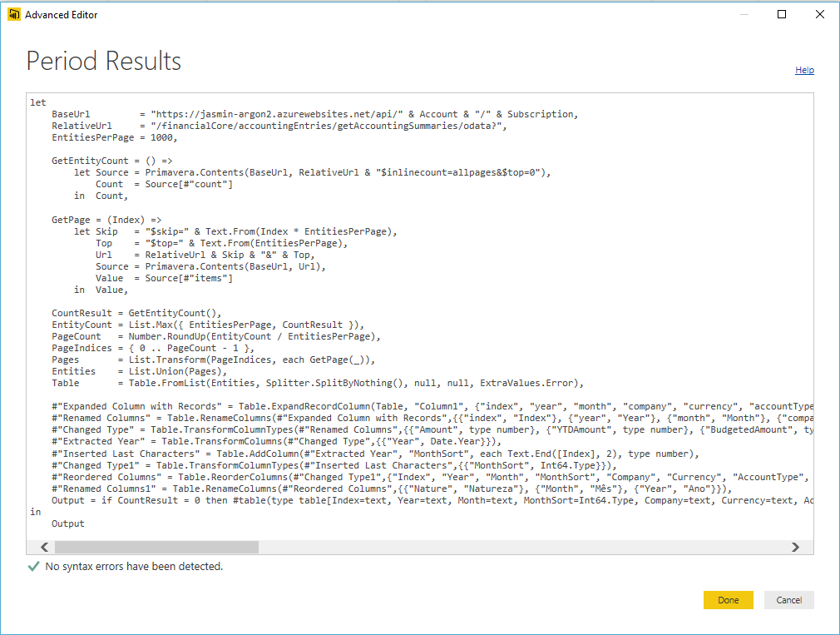Click the #"Changed Type1" line

pyautogui.click(x=334, y=466)
